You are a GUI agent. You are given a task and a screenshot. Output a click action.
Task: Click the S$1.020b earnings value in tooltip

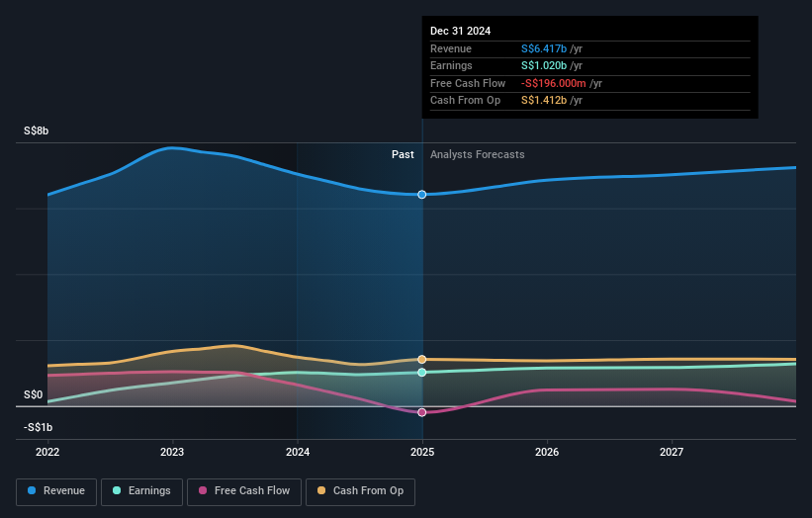pyautogui.click(x=544, y=65)
